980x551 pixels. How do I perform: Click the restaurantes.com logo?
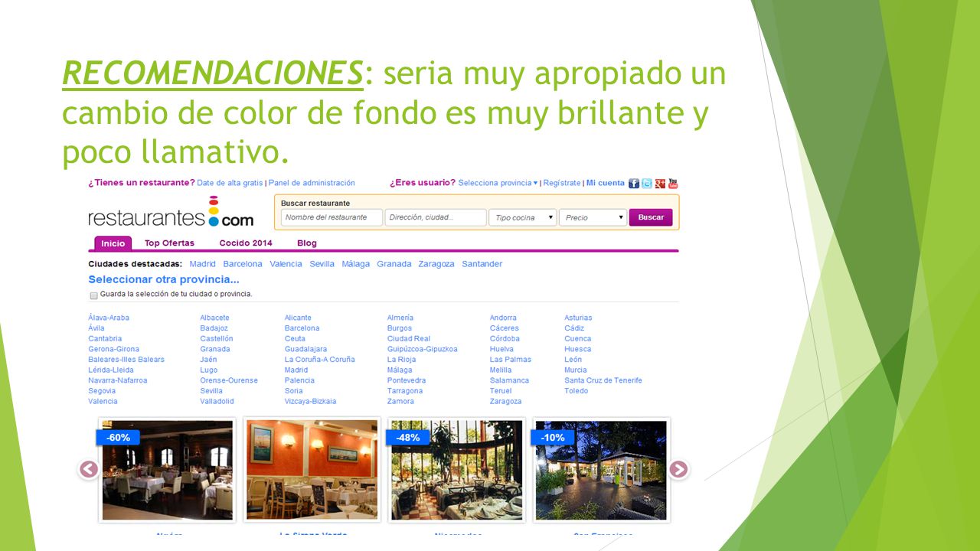pos(171,212)
